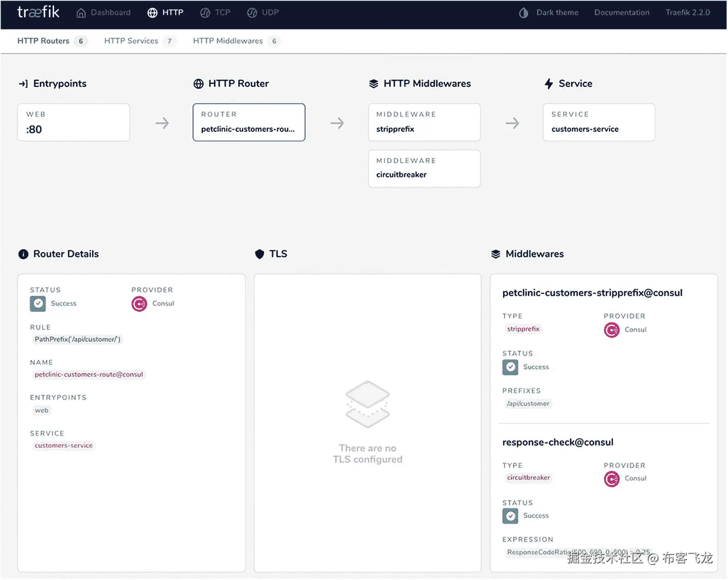Screen dimensions: 728x580
Task: Click the Router Details success status icon
Action: pos(38,304)
